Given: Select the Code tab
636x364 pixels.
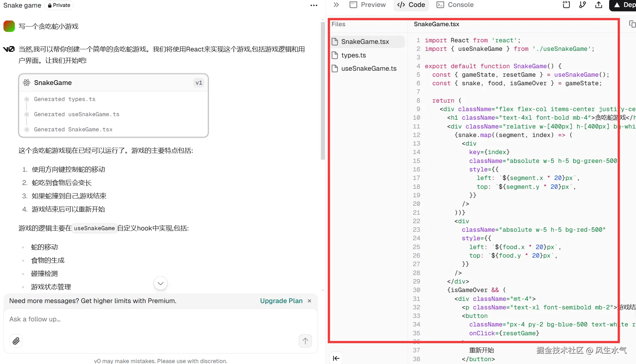Looking at the screenshot, I should [x=411, y=5].
